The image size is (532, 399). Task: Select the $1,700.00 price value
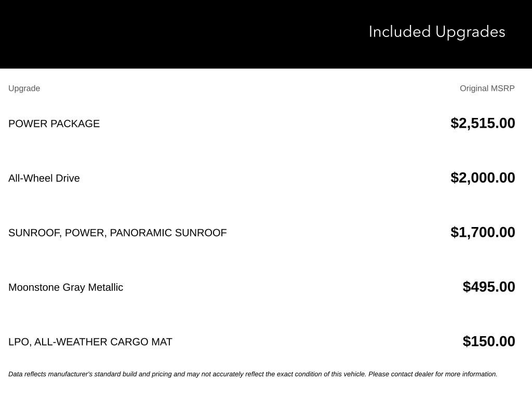pyautogui.click(x=483, y=232)
